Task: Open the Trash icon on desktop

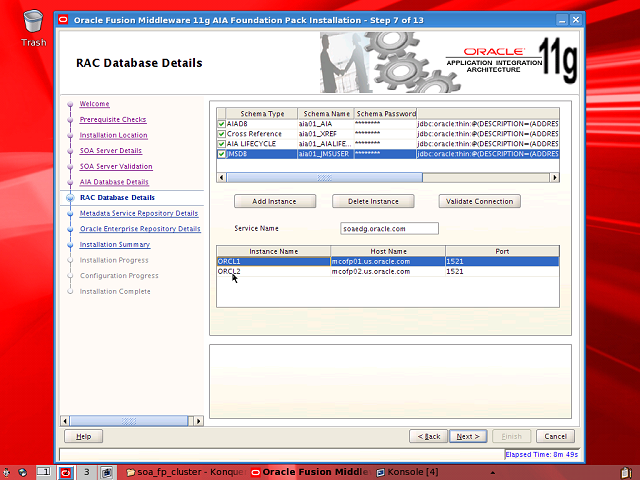Action: tap(33, 24)
